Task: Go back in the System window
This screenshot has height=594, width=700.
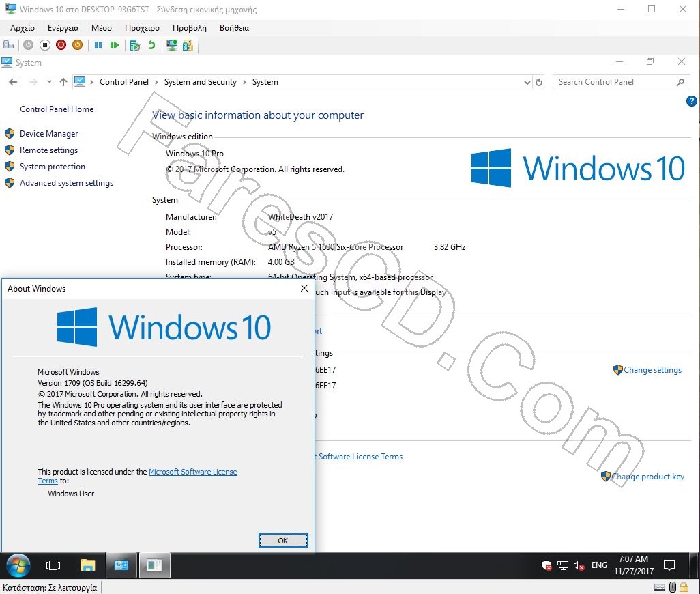Action: pos(13,82)
